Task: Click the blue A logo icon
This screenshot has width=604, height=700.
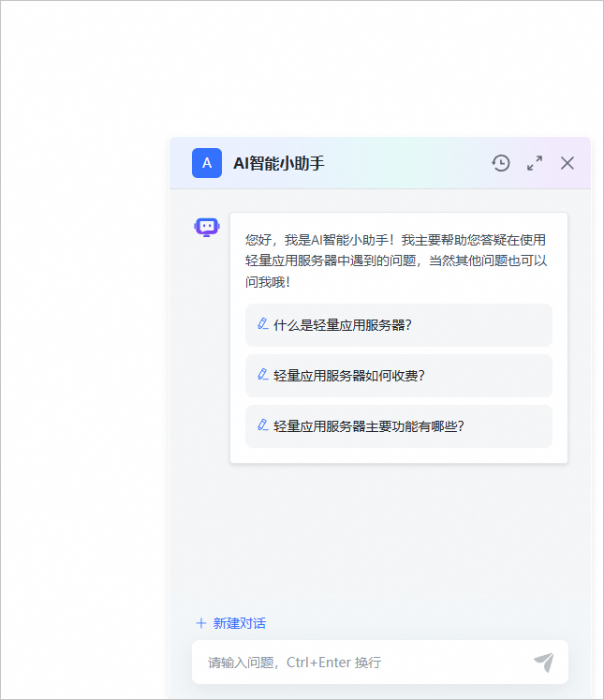Action: (207, 163)
